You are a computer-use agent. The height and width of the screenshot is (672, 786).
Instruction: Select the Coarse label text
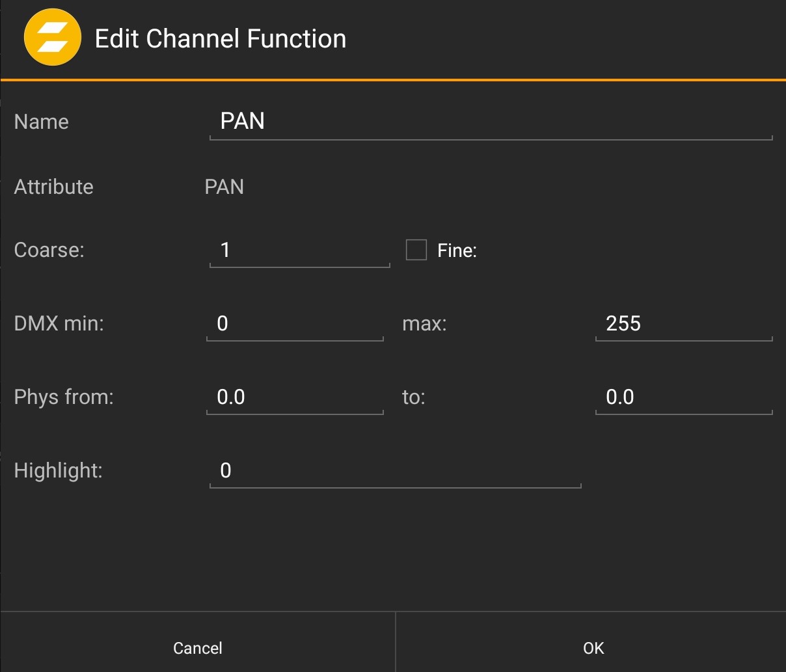[x=49, y=250]
